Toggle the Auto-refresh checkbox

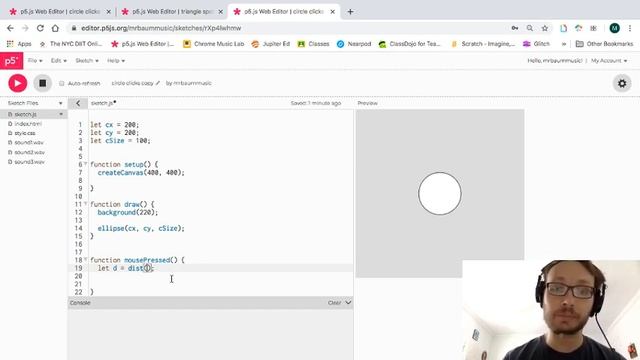point(62,83)
